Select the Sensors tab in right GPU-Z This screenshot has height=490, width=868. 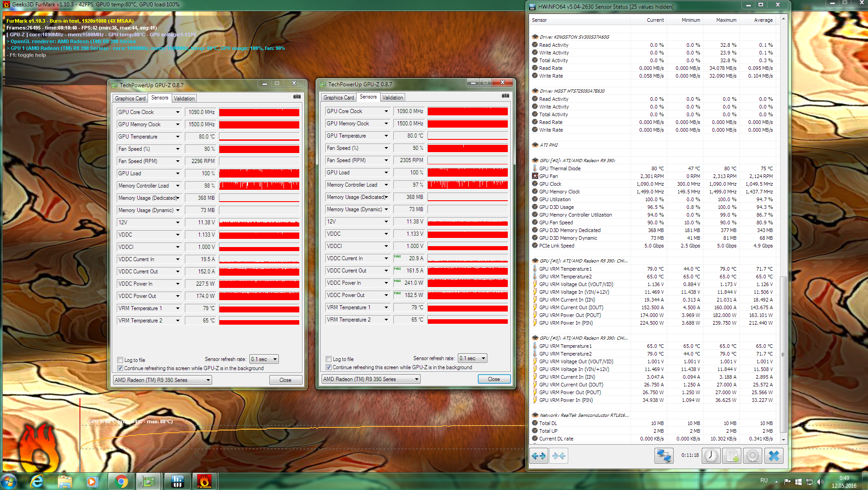368,97
